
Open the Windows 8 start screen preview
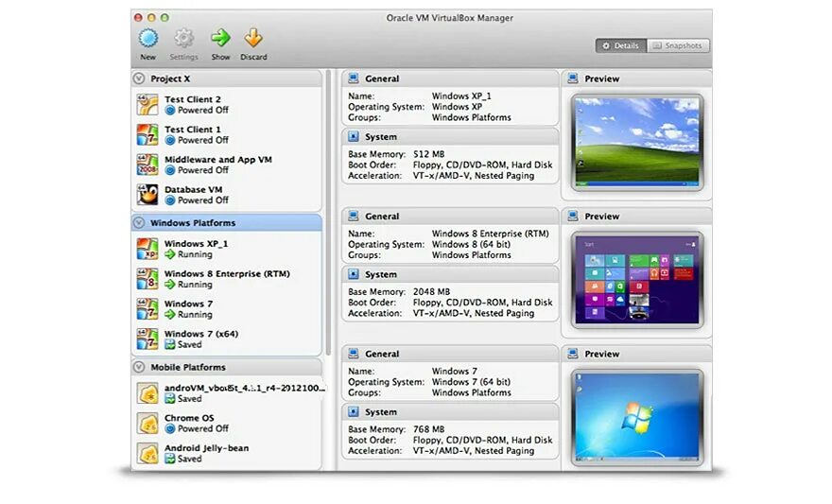(x=637, y=280)
